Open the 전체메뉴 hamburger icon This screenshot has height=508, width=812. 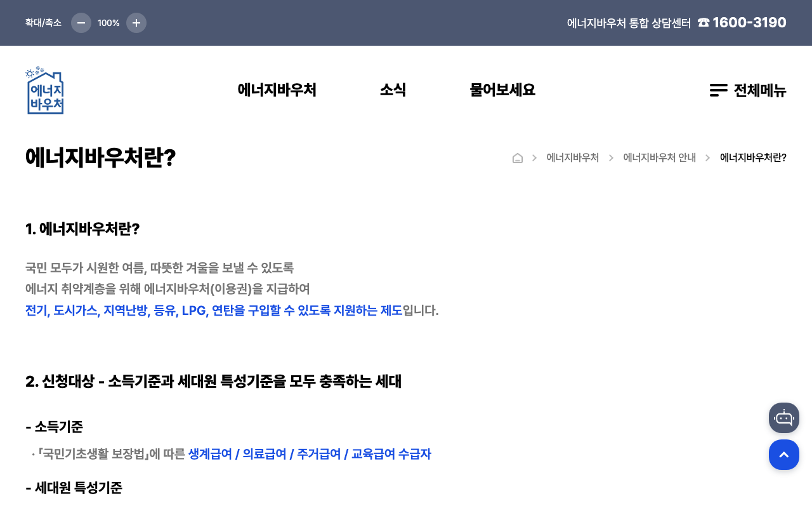point(717,90)
